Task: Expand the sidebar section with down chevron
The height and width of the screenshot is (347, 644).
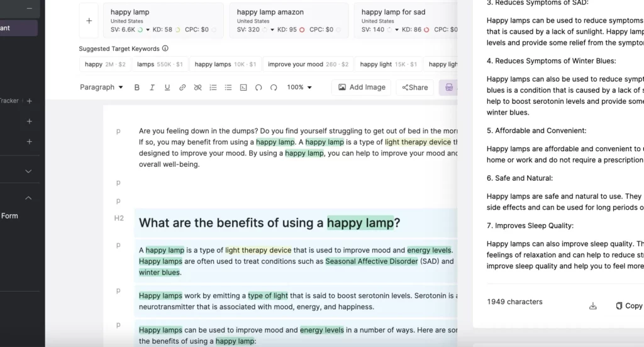Action: pyautogui.click(x=28, y=171)
